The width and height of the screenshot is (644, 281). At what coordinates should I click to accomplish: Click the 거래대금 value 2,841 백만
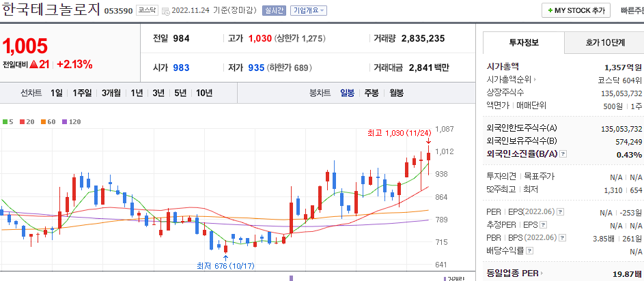coord(429,68)
